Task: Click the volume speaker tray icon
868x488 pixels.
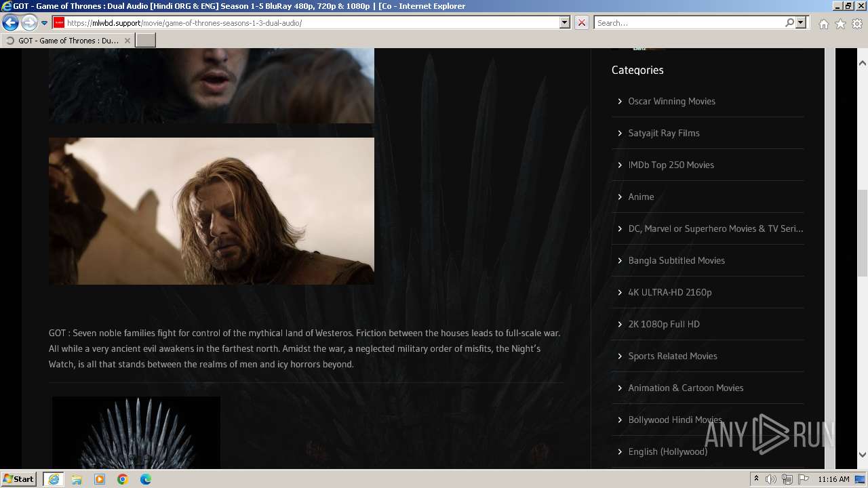Action: [771, 479]
